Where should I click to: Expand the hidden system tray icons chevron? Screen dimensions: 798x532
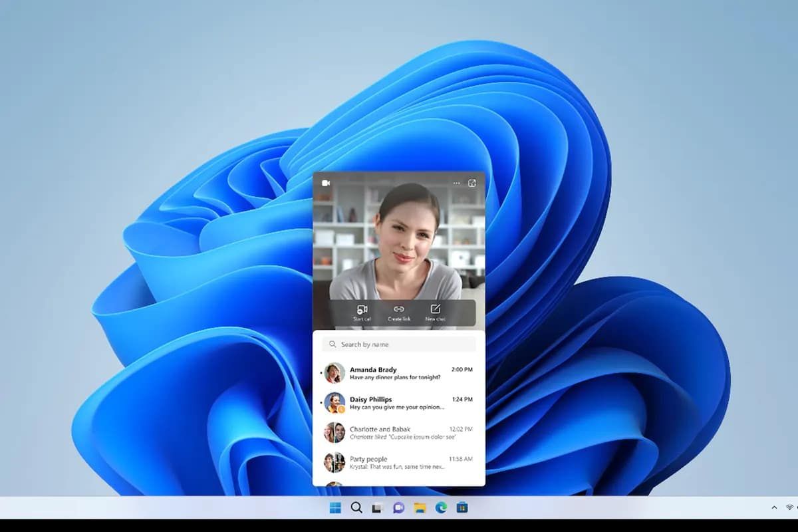click(x=774, y=507)
